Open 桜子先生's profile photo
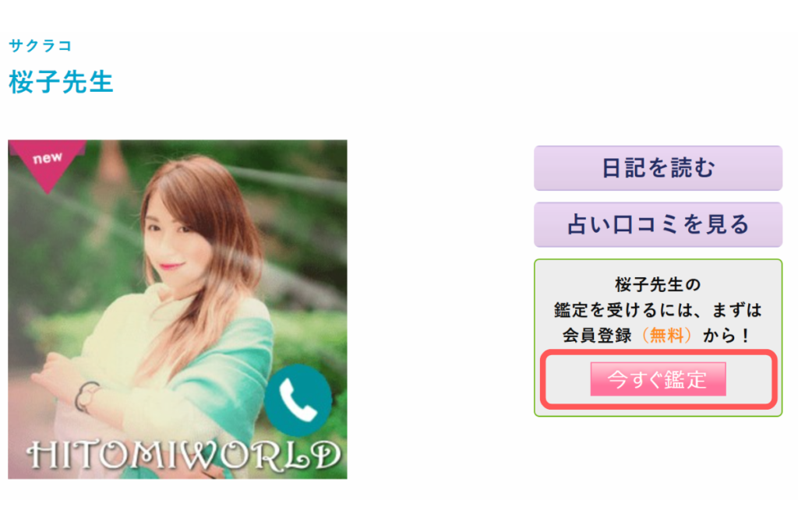798x532 pixels. (x=178, y=309)
